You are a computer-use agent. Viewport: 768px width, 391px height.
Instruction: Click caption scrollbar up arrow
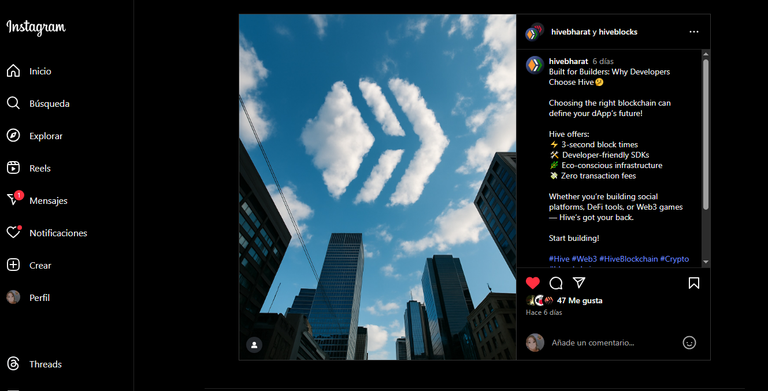[x=706, y=54]
